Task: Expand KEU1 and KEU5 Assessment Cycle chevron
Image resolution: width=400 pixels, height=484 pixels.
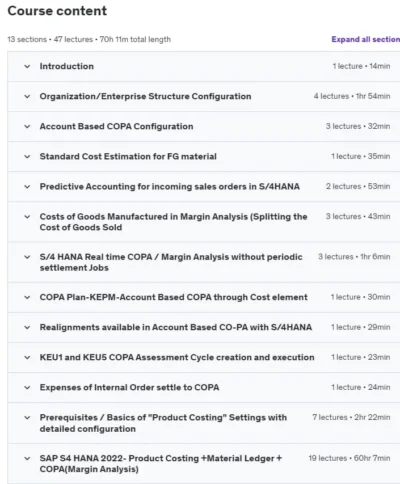Action: click(27, 358)
